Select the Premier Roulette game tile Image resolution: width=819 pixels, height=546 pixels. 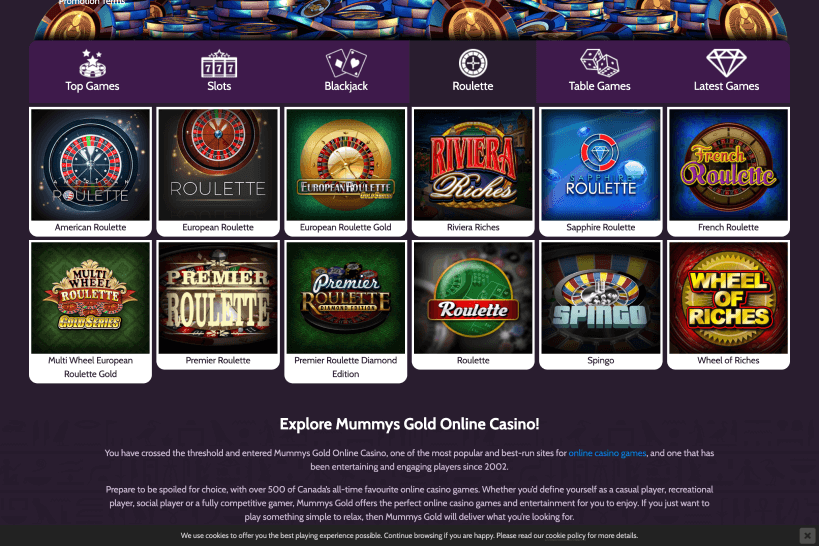pos(218,298)
